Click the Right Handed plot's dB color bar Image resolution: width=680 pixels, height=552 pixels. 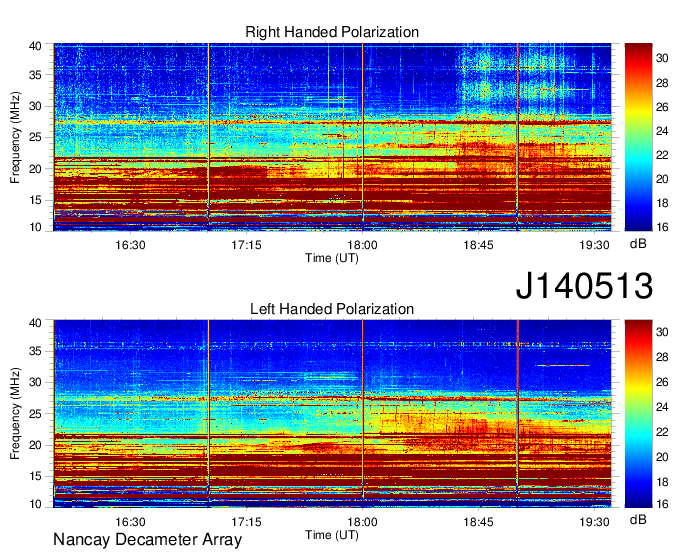(638, 137)
